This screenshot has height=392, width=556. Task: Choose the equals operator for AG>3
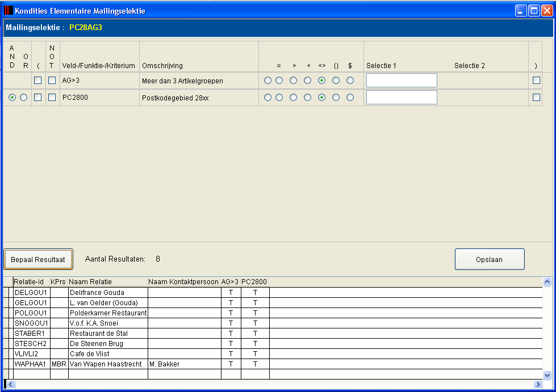pos(279,81)
